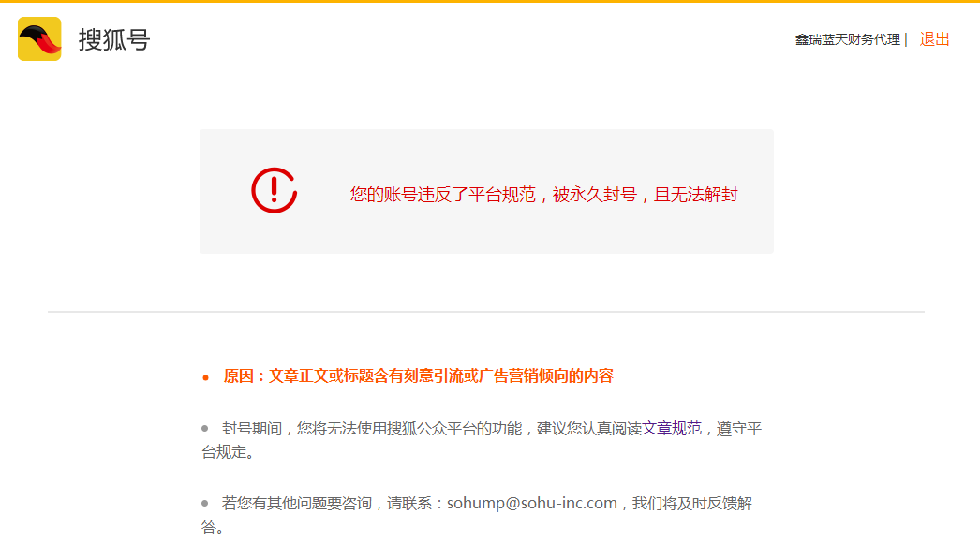Image resolution: width=980 pixels, height=544 pixels.
Task: Click the 封号期间 notice paragraph
Action: [x=482, y=440]
